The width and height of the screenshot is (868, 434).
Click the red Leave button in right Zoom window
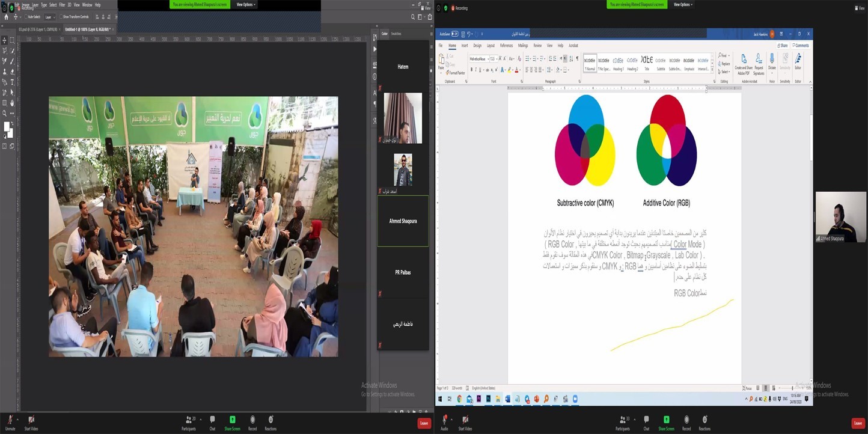point(858,423)
